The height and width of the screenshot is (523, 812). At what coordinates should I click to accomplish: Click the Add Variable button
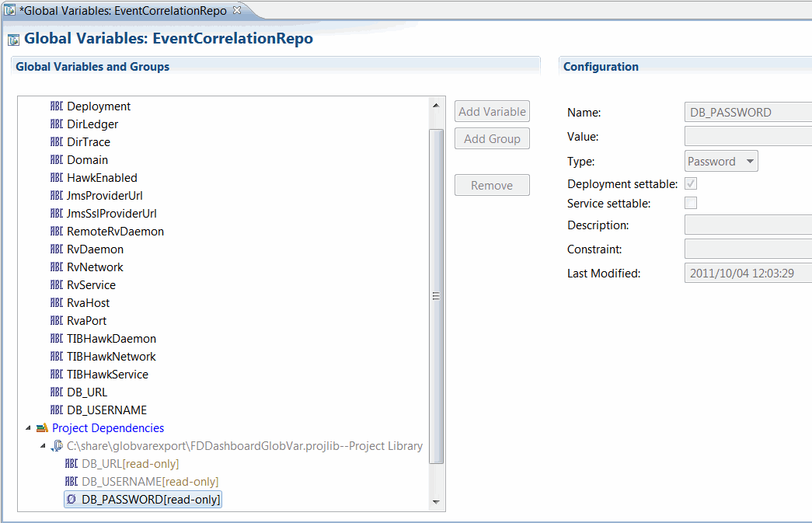491,111
